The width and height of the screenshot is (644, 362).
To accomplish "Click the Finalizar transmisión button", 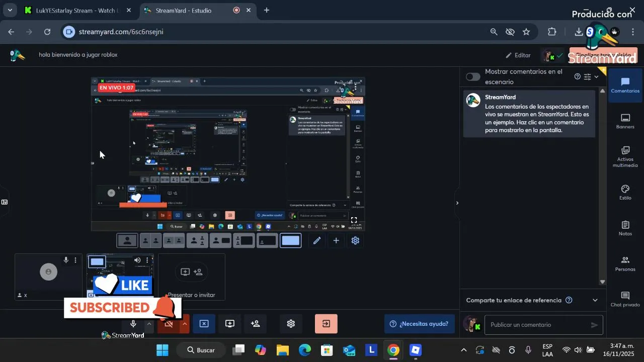I will (603, 55).
